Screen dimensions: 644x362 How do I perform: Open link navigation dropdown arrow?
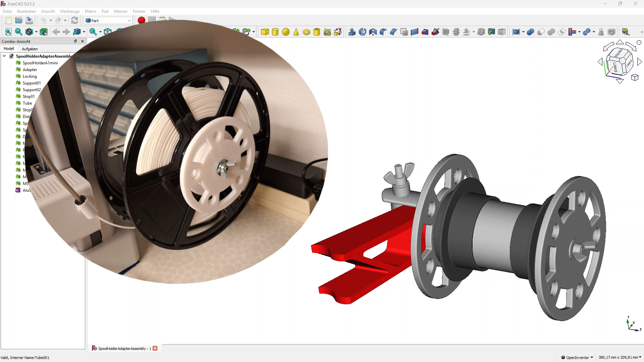coord(84,32)
